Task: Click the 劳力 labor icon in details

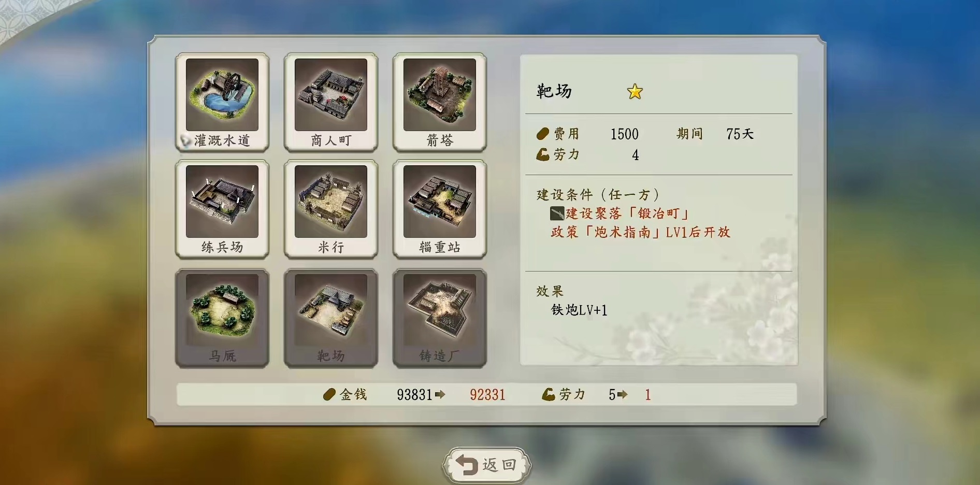Action: [x=542, y=155]
